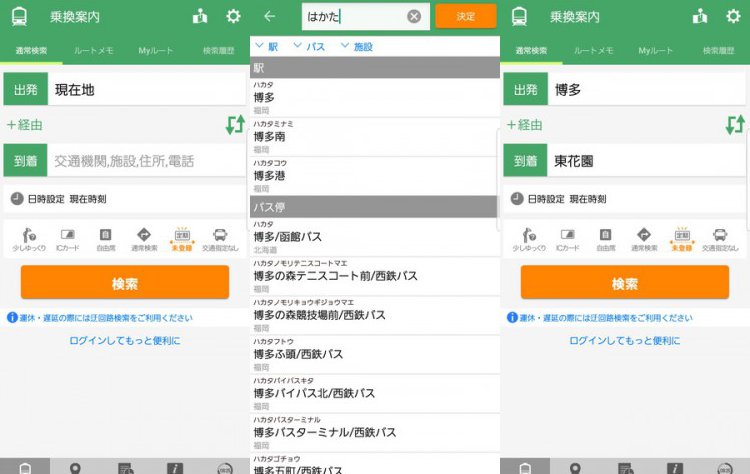Image resolution: width=750 pixels, height=474 pixels.
Task: Select 博多港 from station results
Action: [x=375, y=176]
